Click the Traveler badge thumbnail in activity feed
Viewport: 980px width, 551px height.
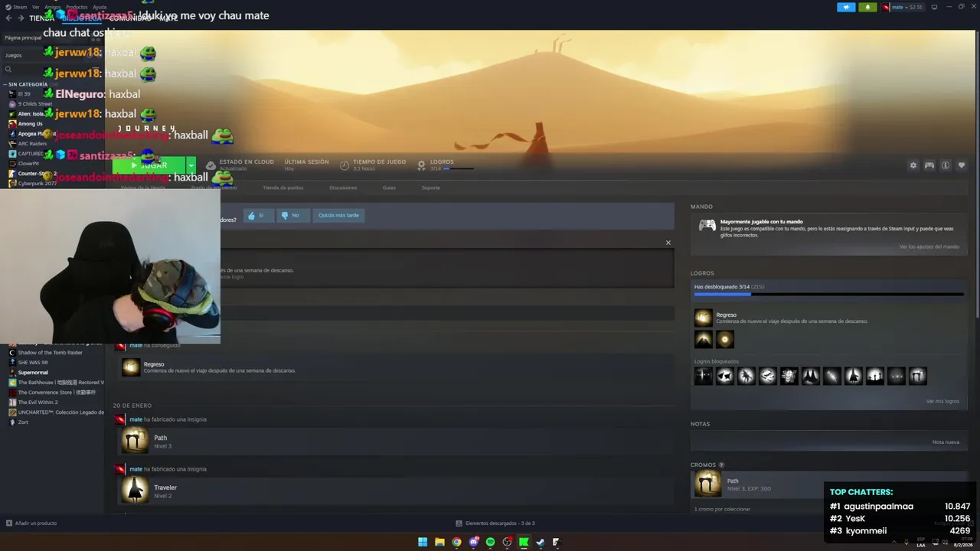135,491
